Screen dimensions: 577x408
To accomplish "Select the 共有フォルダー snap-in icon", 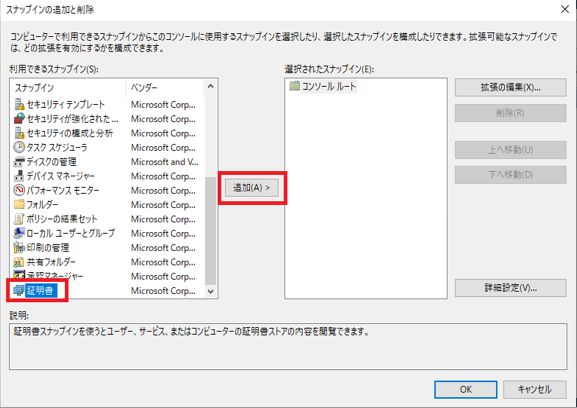I will click(19, 262).
